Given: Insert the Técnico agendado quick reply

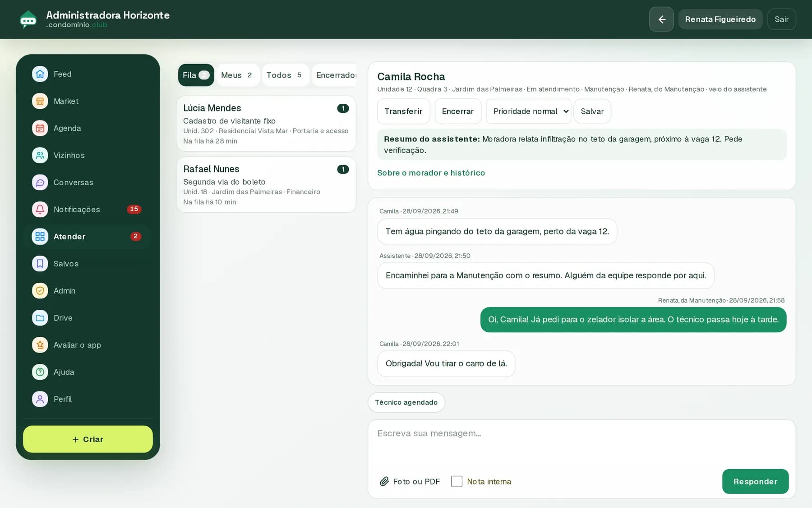Looking at the screenshot, I should [406, 402].
